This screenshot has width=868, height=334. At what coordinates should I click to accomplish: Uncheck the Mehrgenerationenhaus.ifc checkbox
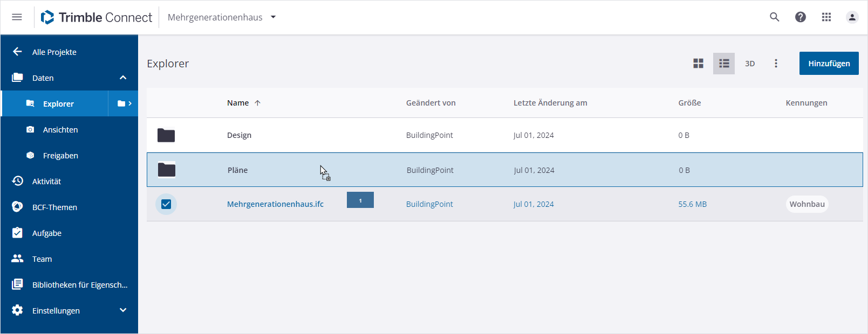click(166, 204)
